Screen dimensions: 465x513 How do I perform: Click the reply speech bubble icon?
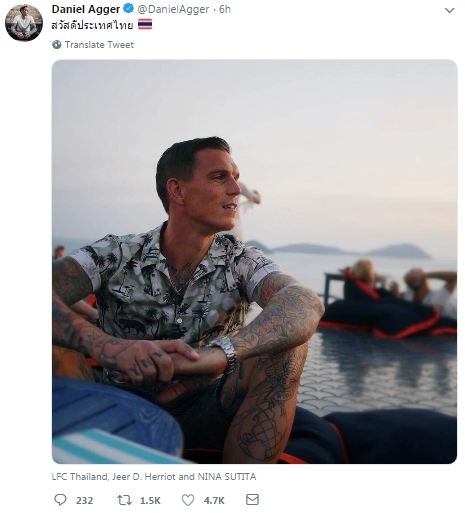(60, 500)
